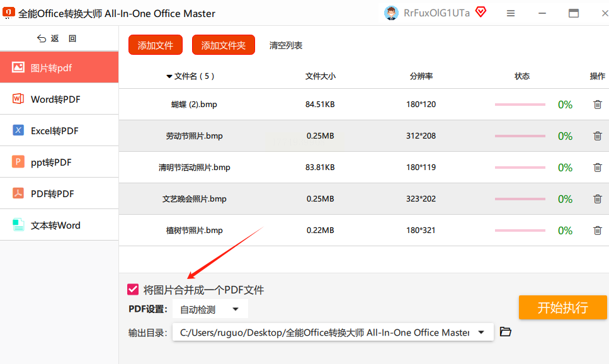Click the user avatar icon
The width and height of the screenshot is (609, 364).
391,13
